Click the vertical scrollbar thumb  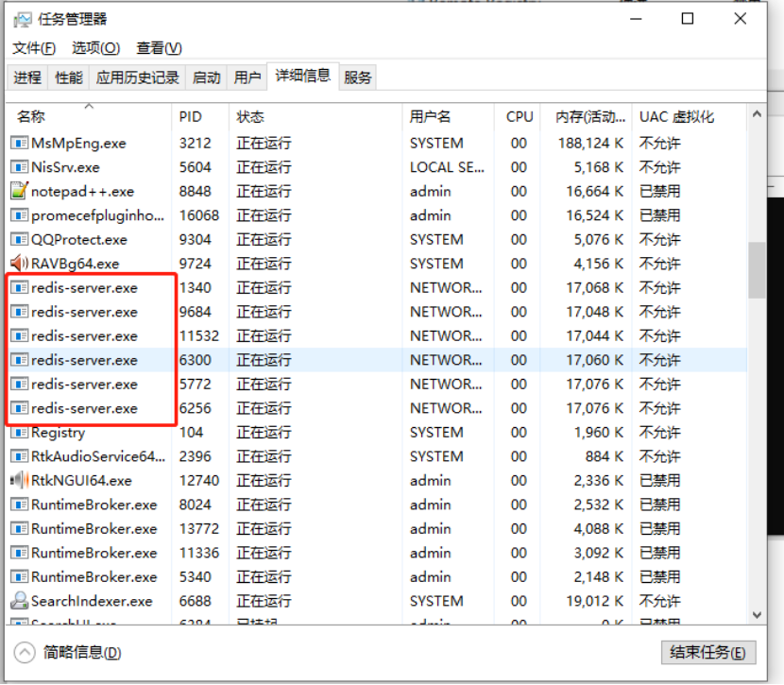(757, 270)
